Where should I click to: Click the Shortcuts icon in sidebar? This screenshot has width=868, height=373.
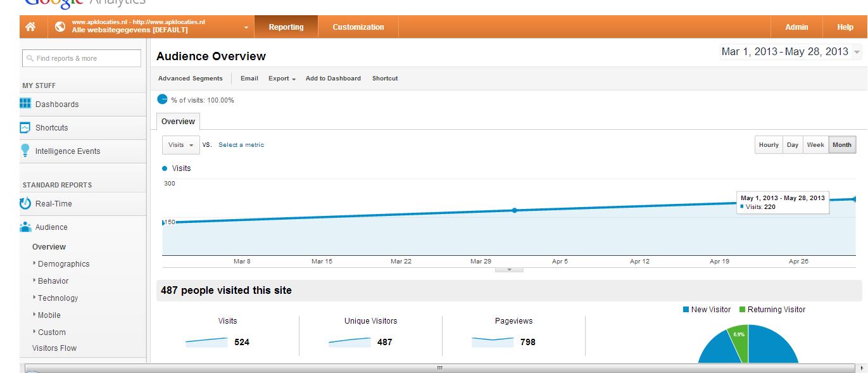pyautogui.click(x=25, y=127)
